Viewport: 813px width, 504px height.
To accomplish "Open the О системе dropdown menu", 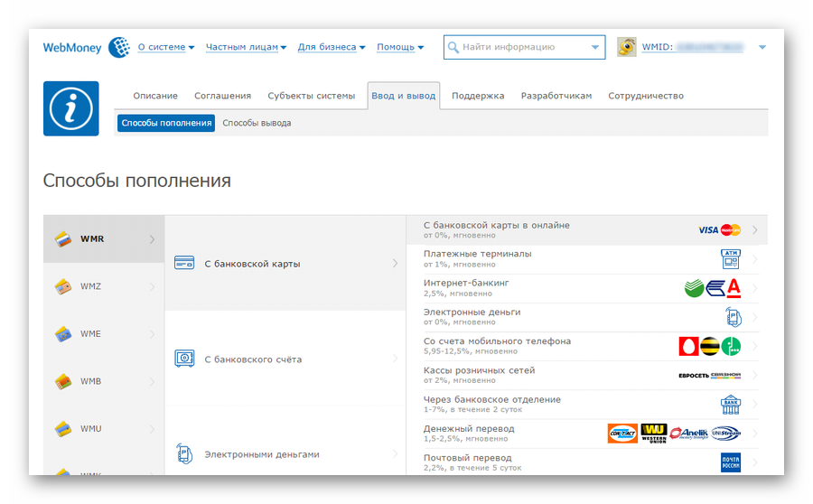I will [166, 47].
